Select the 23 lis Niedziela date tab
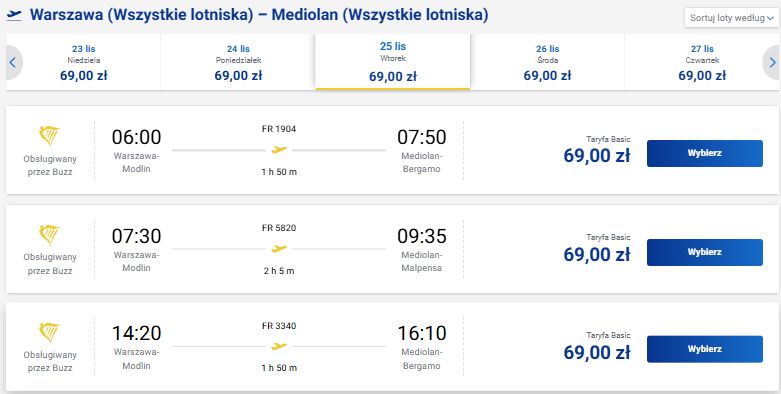Screen dimensions: 781x394 [x=84, y=62]
